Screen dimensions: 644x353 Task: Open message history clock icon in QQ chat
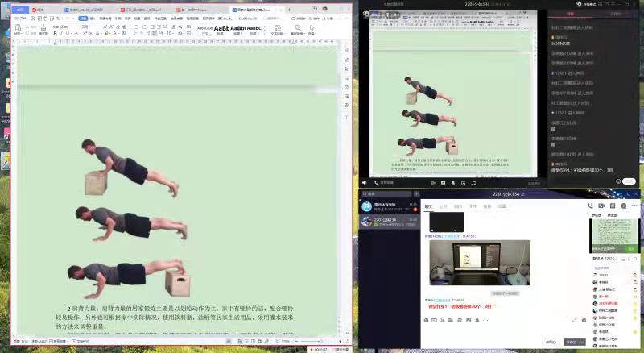584,320
